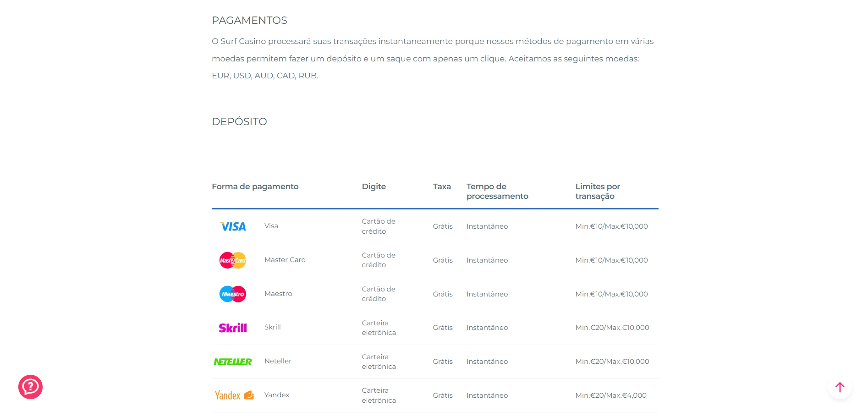Select the DEPÓSITO heading
The image size is (868, 417).
point(239,121)
